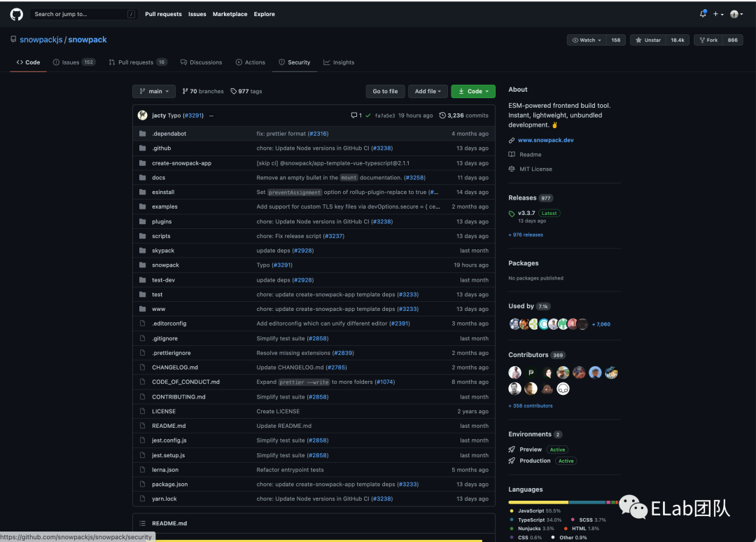Screen dimensions: 756x542
Task: Open Marketplace in top navigation
Action: [x=230, y=14]
